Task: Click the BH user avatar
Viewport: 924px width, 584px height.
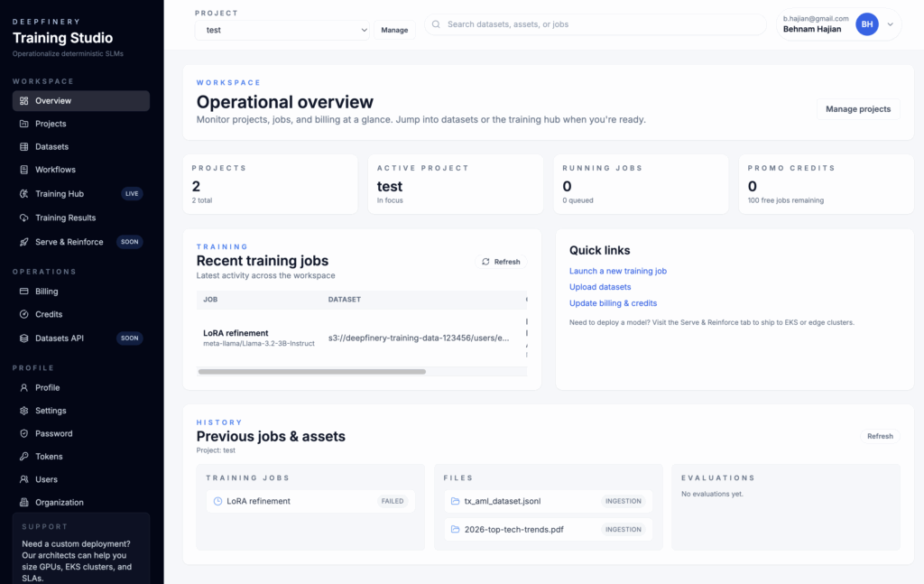Action: [866, 24]
